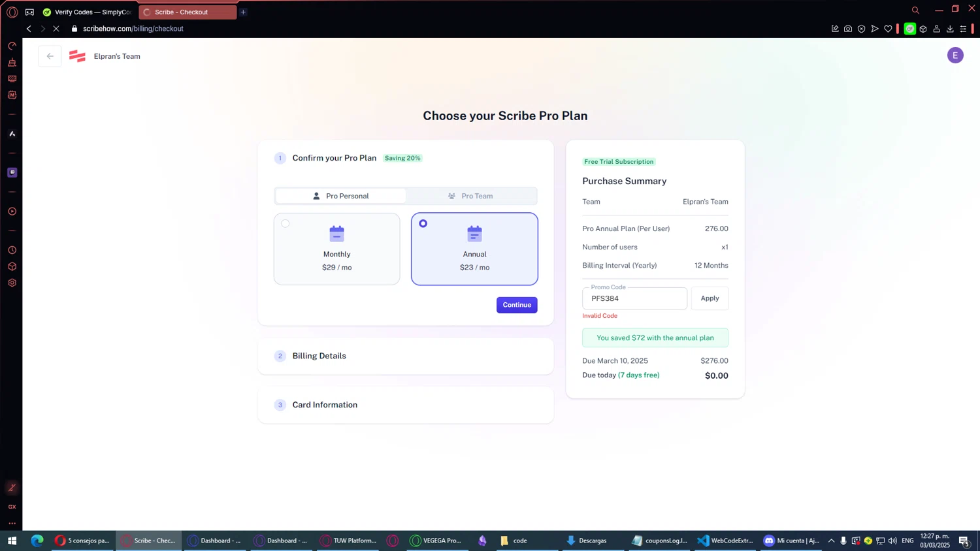Open the GX Control speedometer icon in the sidebar
The width and height of the screenshot is (980, 551).
coord(12,46)
